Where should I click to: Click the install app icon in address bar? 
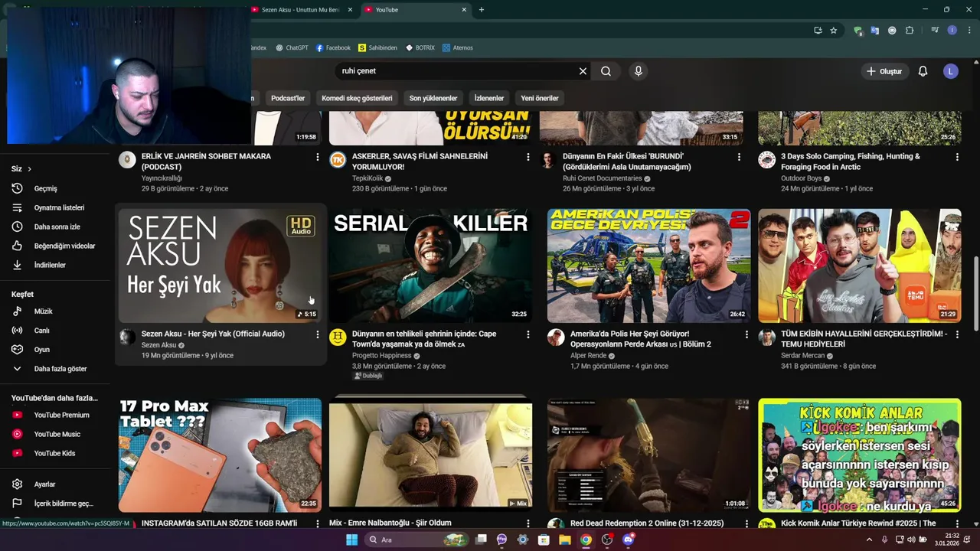(818, 31)
